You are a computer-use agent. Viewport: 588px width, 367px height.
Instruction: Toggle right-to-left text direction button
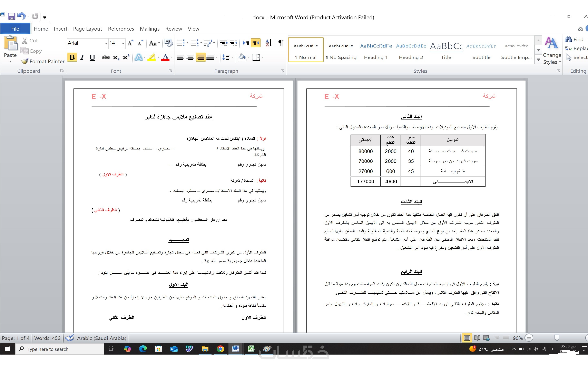(x=256, y=43)
